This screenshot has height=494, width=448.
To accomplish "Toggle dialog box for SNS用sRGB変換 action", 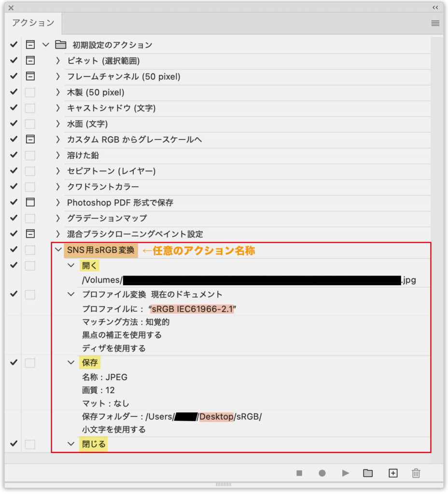I will (30, 250).
